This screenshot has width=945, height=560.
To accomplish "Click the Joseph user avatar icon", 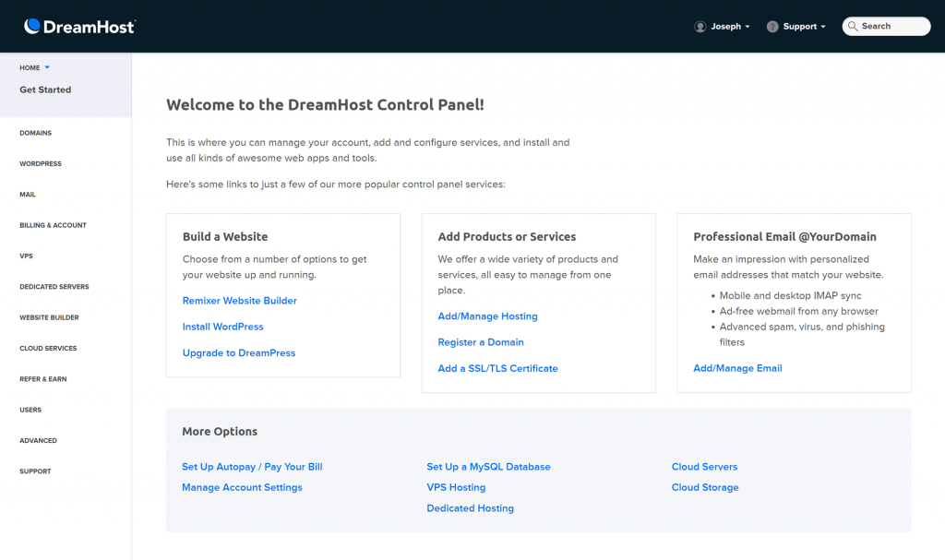I will click(x=700, y=27).
